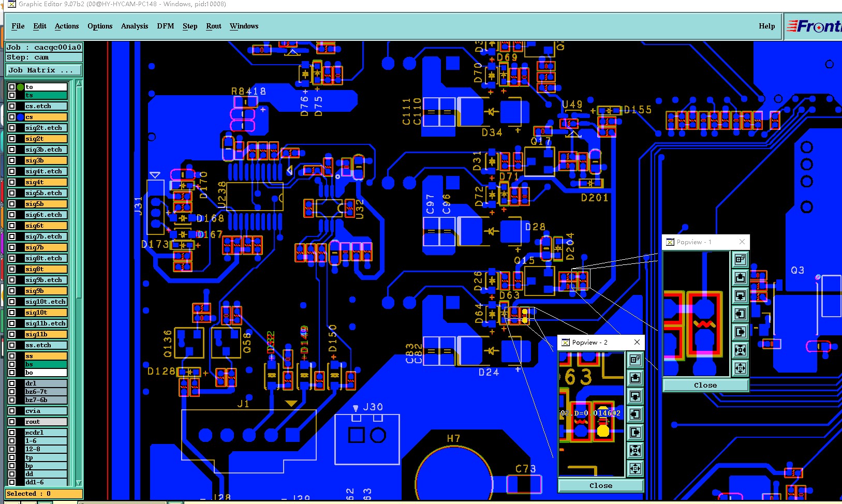Toggle the 'ts' layer checkbox
842x504 pixels.
coord(12,95)
